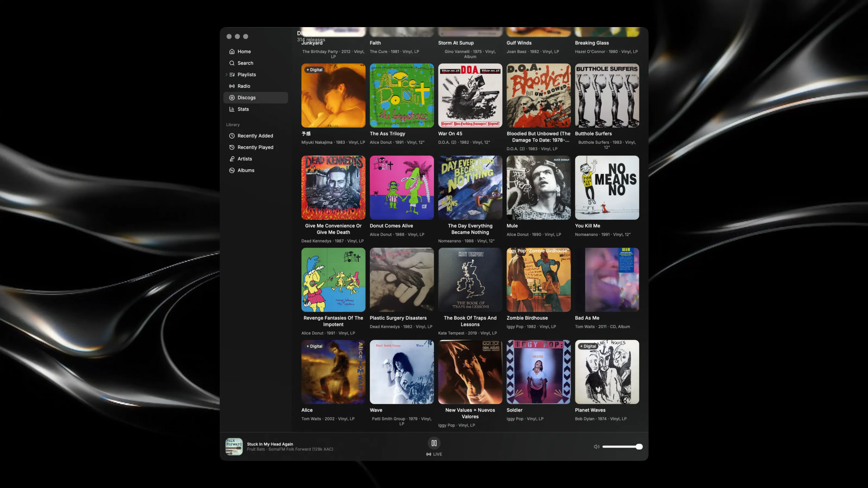868x488 pixels.
Task: Open The Ass Trilogy album cover
Action: (402, 96)
